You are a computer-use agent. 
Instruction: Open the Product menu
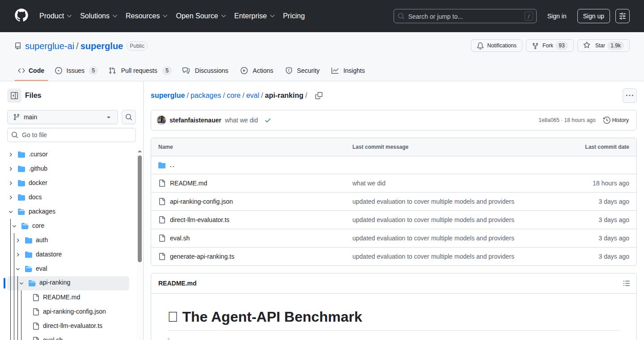(55, 16)
